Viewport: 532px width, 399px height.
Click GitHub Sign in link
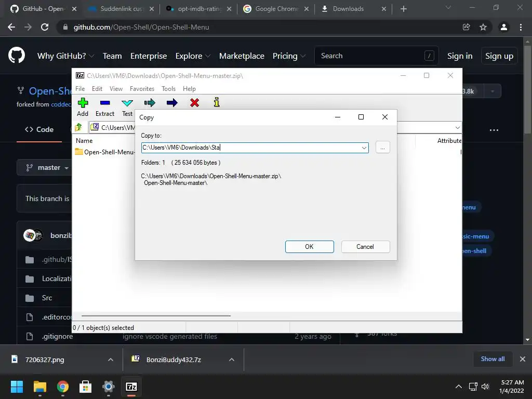coord(460,56)
